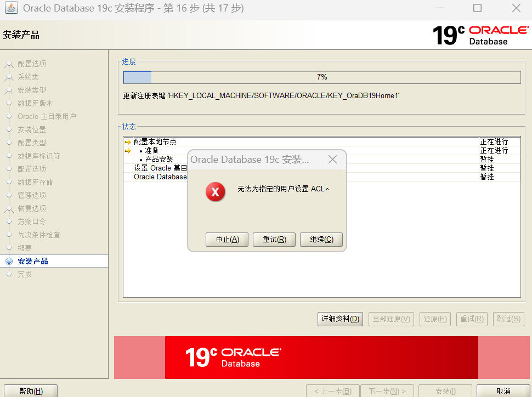The image size is (532, 397).
Task: Click the 下一步(N) next button
Action: click(387, 391)
